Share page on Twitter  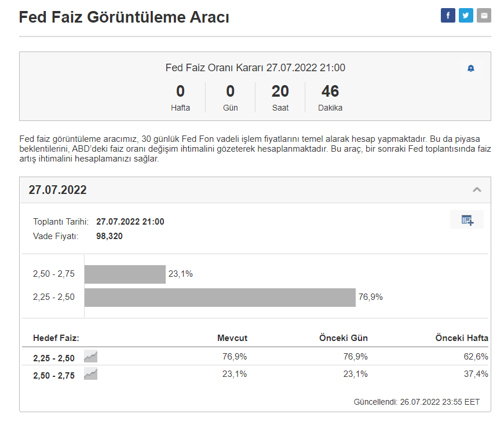coord(466,16)
